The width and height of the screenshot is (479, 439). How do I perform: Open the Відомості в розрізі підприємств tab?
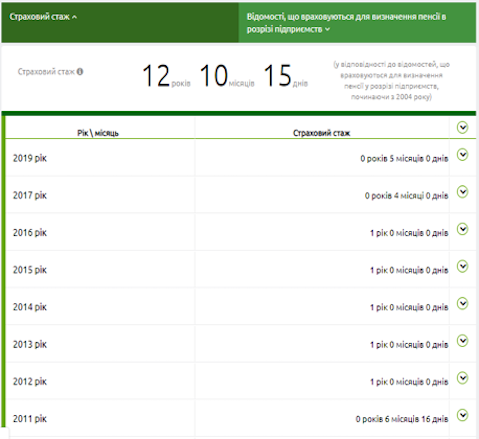pos(357,22)
